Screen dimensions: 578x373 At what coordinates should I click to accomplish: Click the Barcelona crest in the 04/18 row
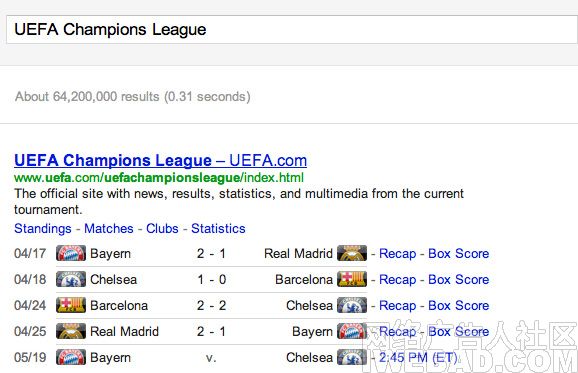pyautogui.click(x=352, y=279)
